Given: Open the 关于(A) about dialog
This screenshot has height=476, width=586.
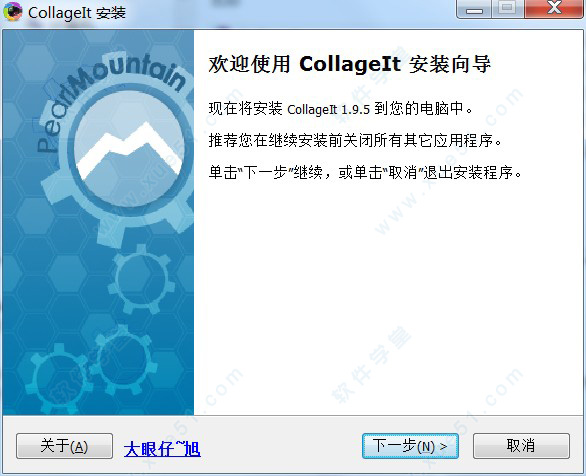Looking at the screenshot, I should 64,446.
